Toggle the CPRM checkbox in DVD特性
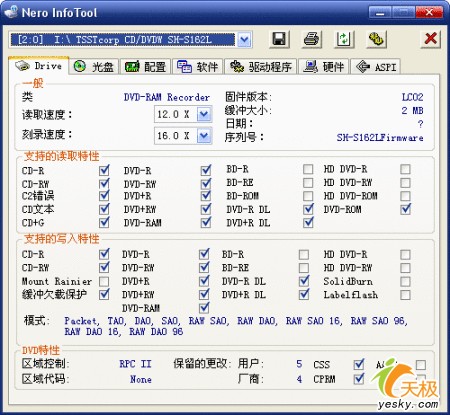The height and width of the screenshot is (415, 450). (359, 379)
